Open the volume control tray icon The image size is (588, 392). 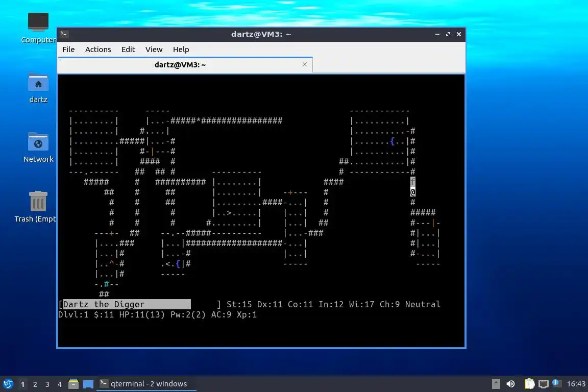pyautogui.click(x=510, y=384)
